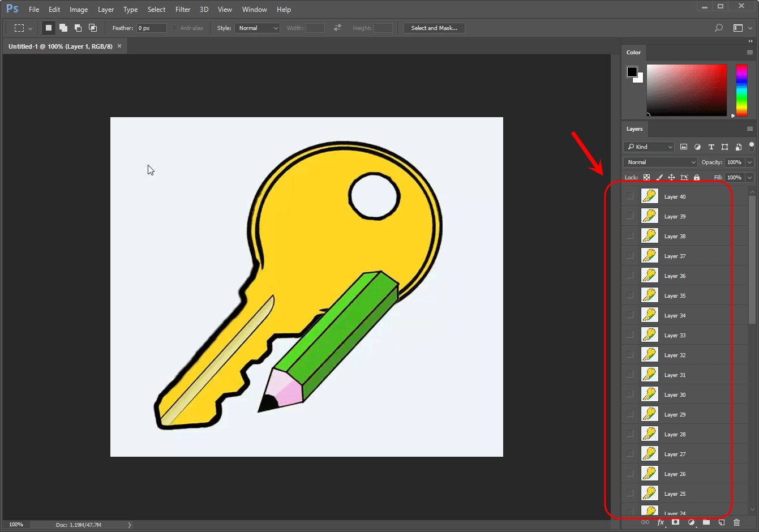The height and width of the screenshot is (532, 759).
Task: Choose Subtract from selection mode icon
Action: coord(78,28)
